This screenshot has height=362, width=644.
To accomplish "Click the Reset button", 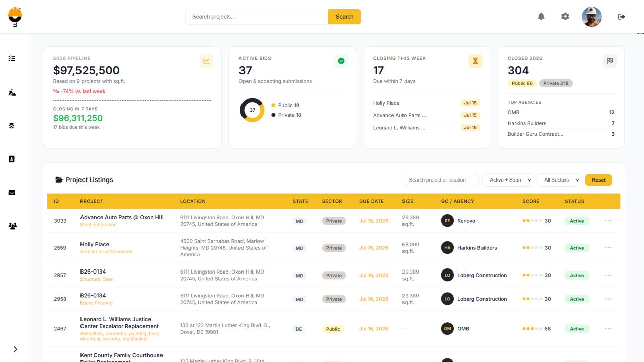I will tap(599, 180).
